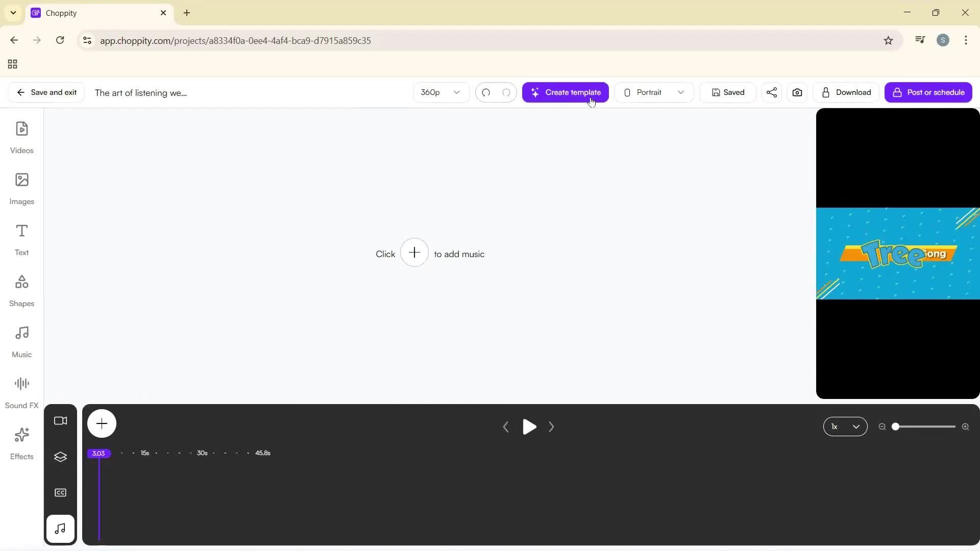Click the undo arrow button
Screen dimensions: 980x551
click(x=486, y=92)
